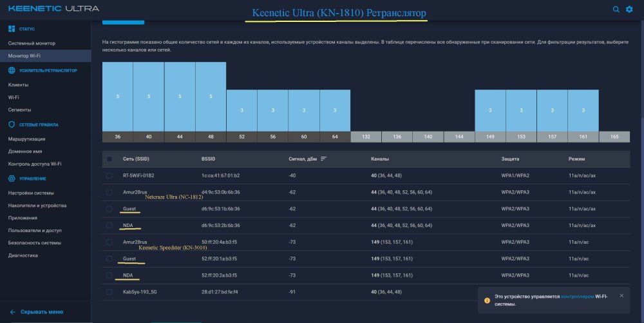Tick checkbox for KabSys-193_5G network

pos(109,292)
